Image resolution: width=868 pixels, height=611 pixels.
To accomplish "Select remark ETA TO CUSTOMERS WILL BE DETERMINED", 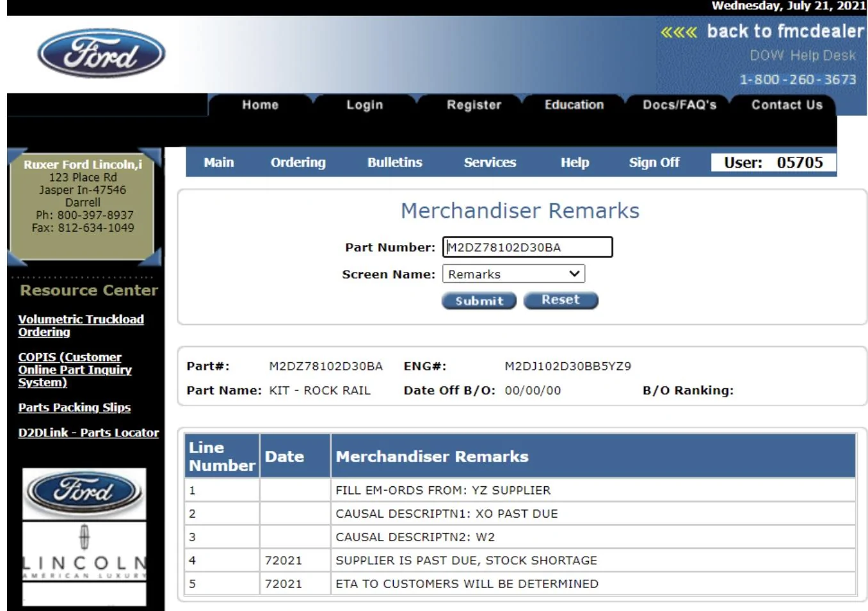I will pos(467,584).
